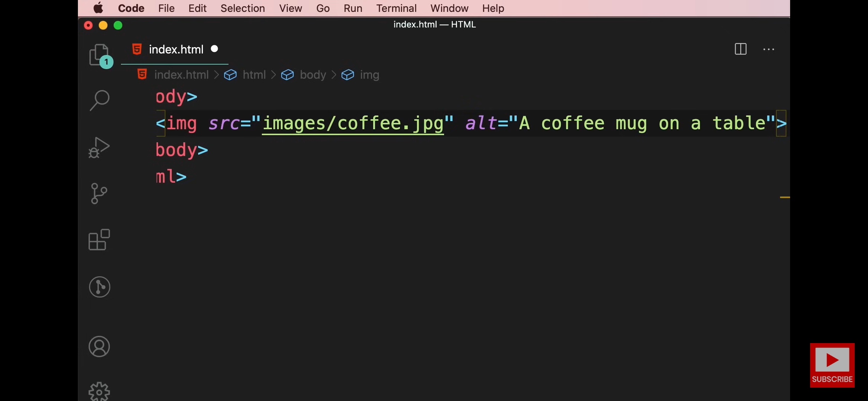
Task: Click the red YouTube SUBSCRIBE button
Action: (x=832, y=365)
